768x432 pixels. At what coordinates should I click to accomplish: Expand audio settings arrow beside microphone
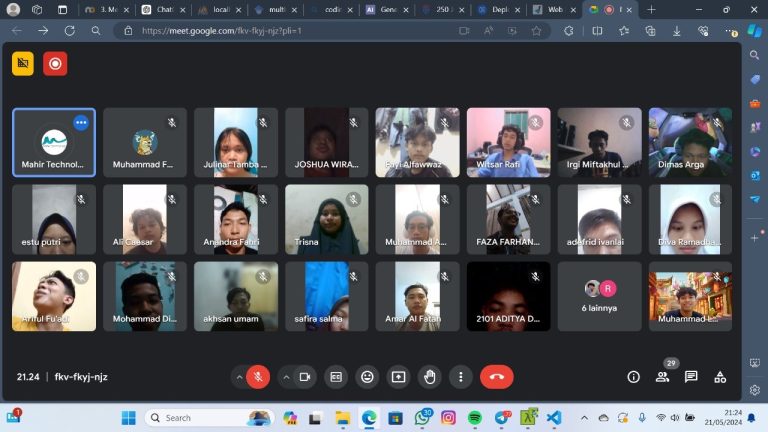click(238, 377)
